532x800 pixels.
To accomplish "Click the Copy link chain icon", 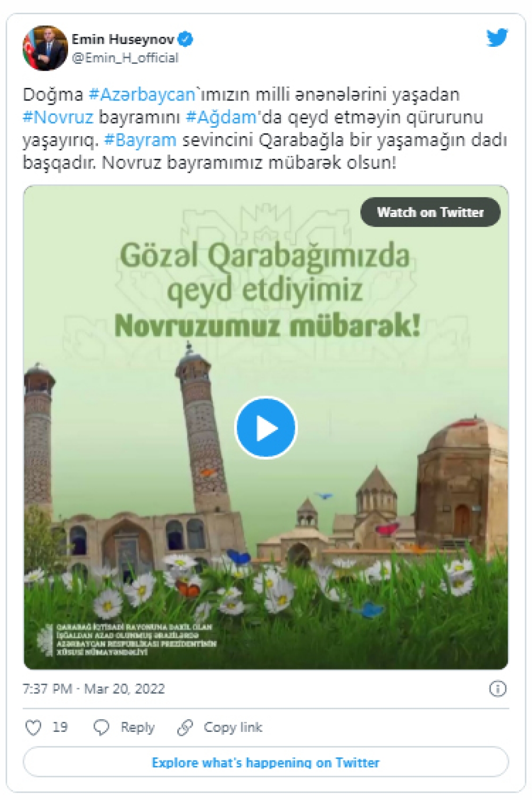I will pyautogui.click(x=185, y=727).
